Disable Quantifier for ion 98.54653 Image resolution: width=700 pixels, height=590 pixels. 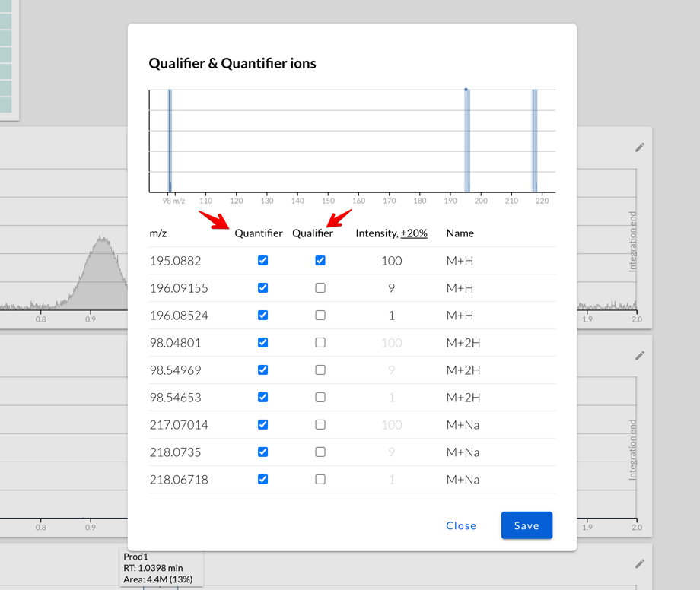click(x=262, y=397)
